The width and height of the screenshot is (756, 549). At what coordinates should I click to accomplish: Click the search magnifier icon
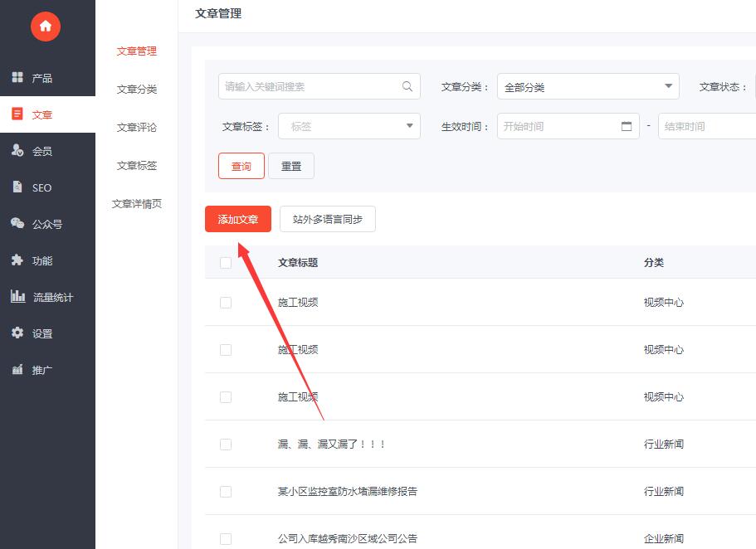click(x=407, y=86)
